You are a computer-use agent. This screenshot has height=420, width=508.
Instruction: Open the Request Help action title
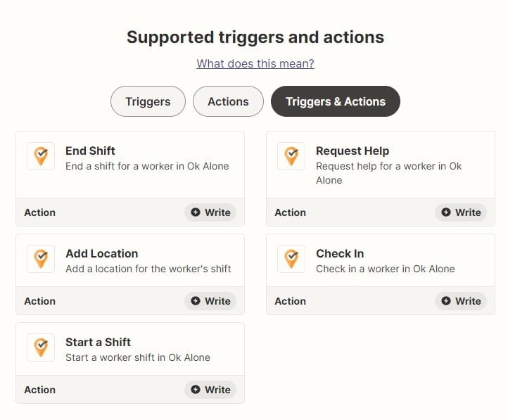click(x=353, y=151)
